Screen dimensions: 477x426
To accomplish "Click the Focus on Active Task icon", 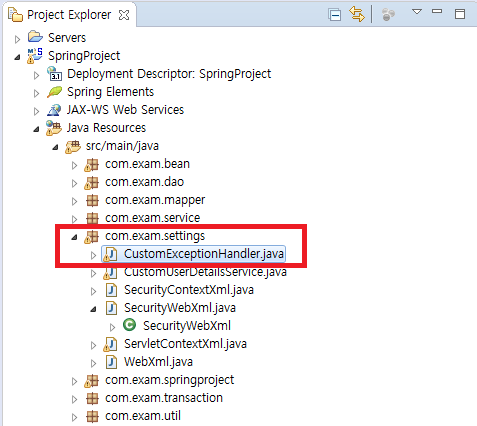I will coord(388,15).
